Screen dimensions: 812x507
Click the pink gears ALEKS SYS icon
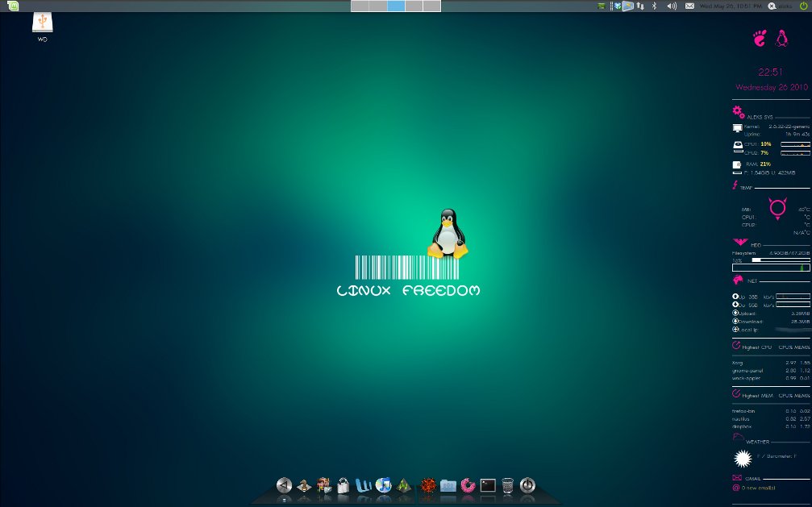point(739,112)
